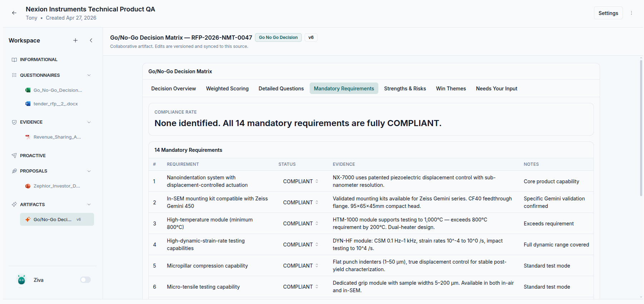Collapse the Workspace sidebar panel
Viewport: 644px width, 304px height.
[x=91, y=40]
